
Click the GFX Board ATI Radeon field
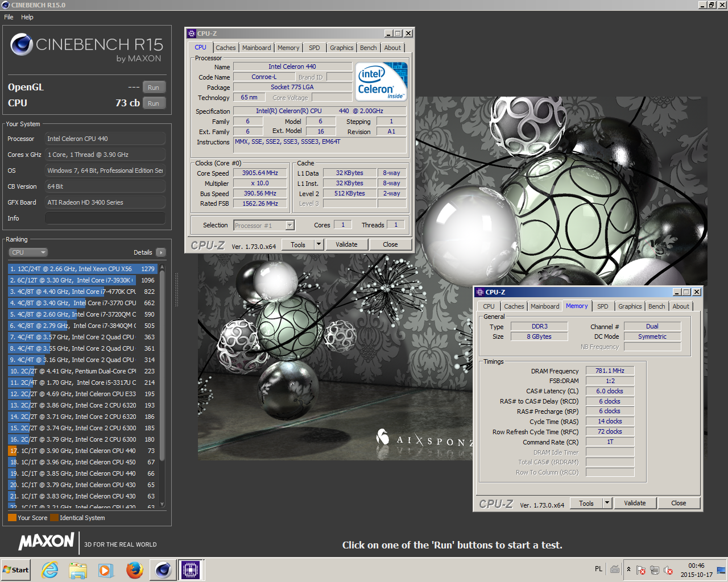[105, 202]
